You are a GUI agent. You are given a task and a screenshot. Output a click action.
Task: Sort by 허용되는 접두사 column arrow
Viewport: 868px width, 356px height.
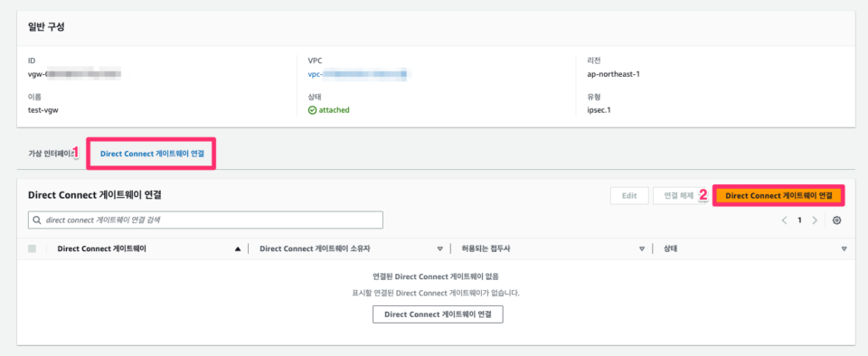pyautogui.click(x=642, y=249)
